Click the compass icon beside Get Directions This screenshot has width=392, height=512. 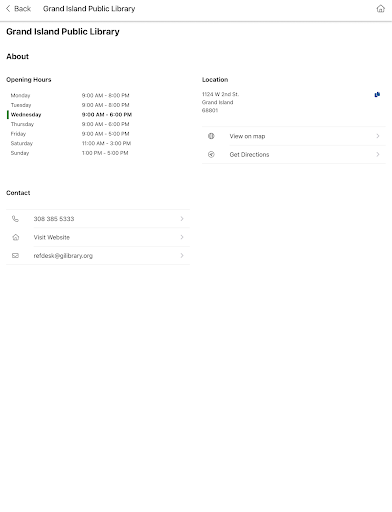tap(211, 154)
